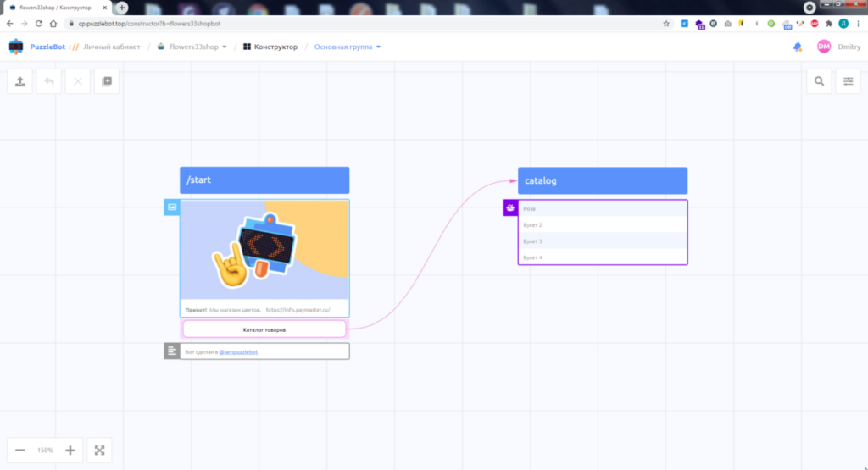Image resolution: width=868 pixels, height=470 pixels.
Task: Open the notifications bell
Action: (797, 47)
